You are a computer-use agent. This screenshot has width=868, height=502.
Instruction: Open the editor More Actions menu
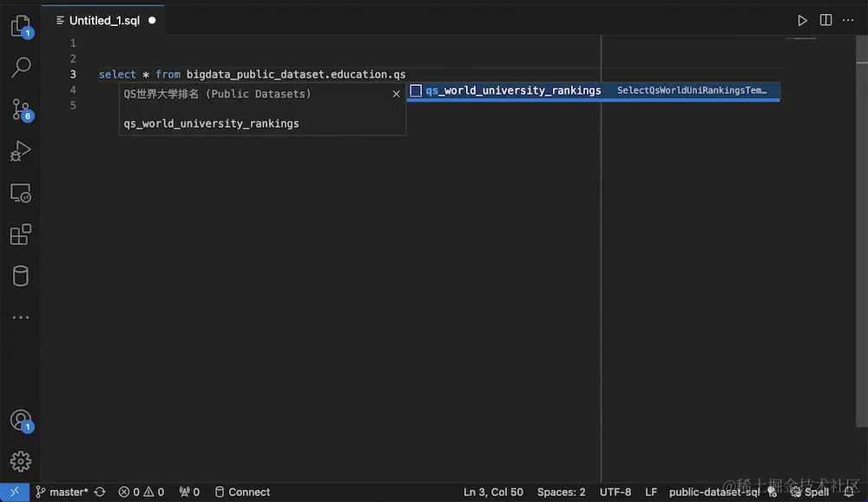848,21
